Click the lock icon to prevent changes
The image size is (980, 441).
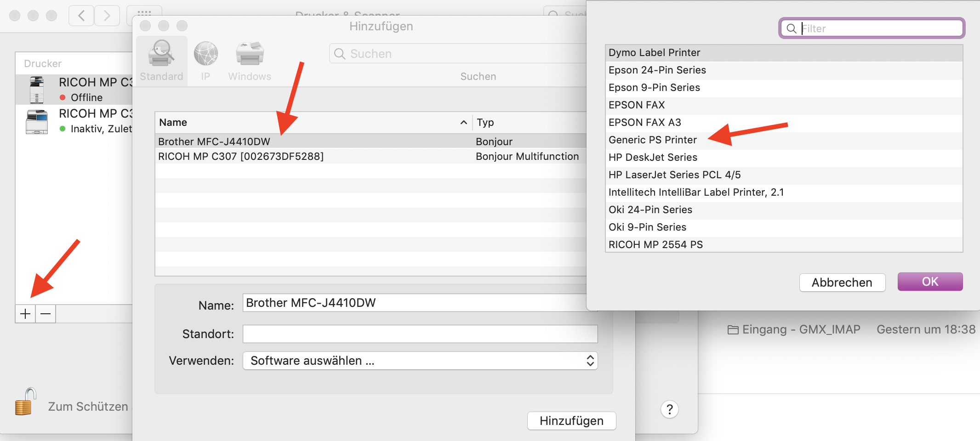point(25,401)
